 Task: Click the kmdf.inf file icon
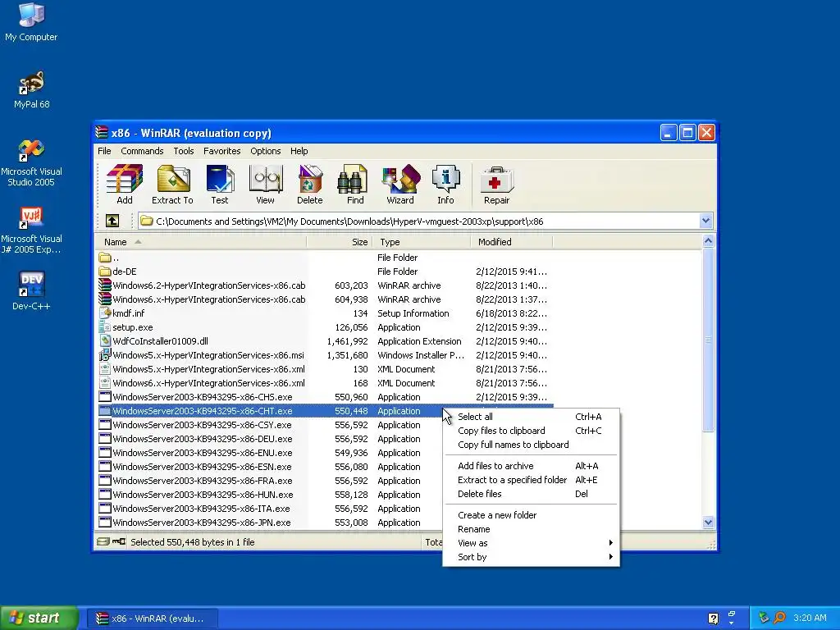(105, 313)
